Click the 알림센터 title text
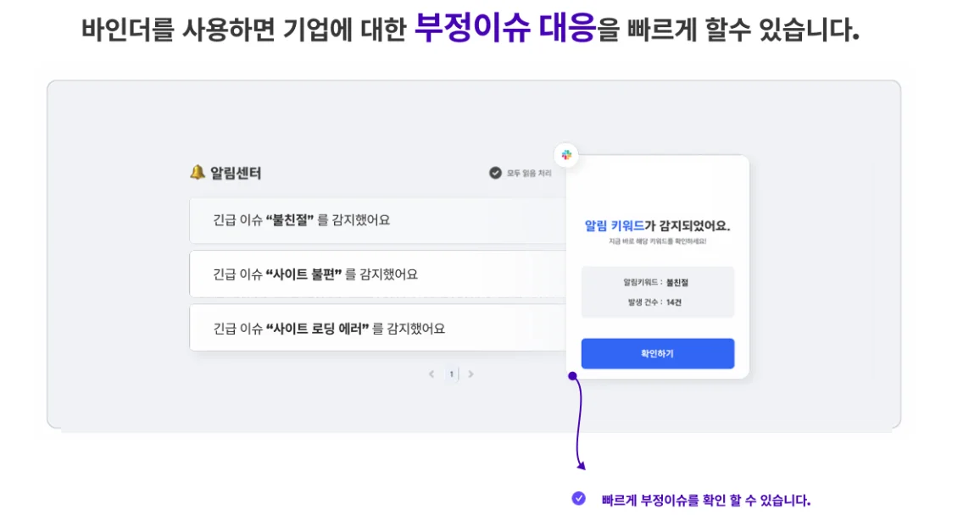 tap(236, 173)
